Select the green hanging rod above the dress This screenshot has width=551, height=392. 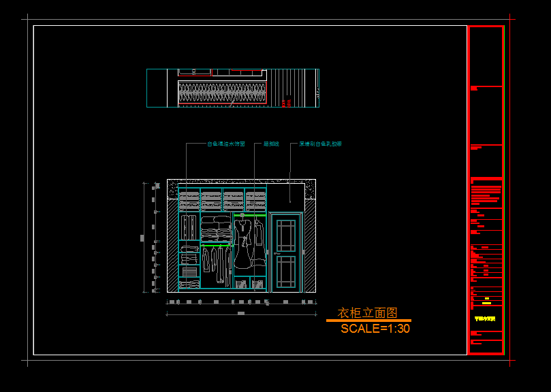248,214
